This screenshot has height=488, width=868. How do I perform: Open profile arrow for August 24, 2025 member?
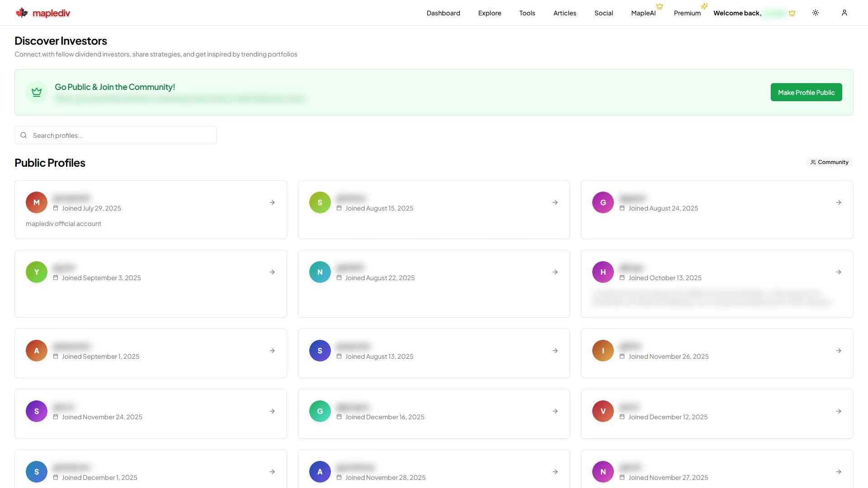[x=839, y=202]
